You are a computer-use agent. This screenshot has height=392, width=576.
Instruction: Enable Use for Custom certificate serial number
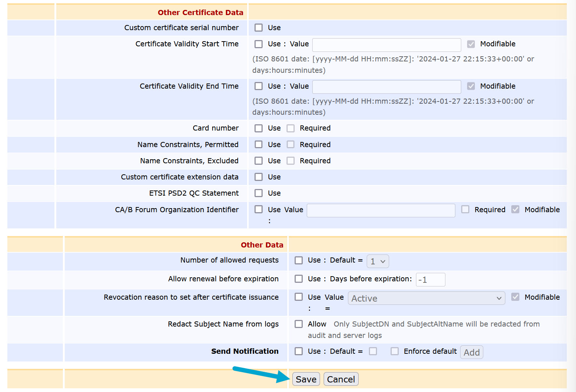coord(259,28)
